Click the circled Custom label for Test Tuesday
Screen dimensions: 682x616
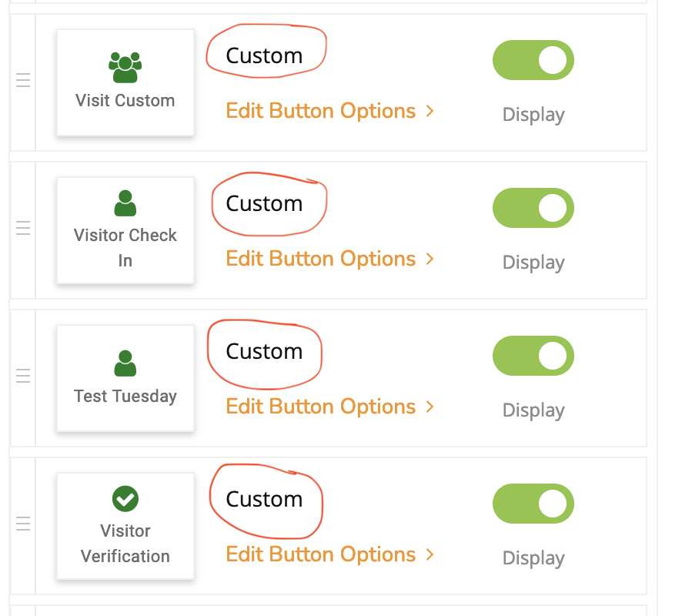(265, 351)
